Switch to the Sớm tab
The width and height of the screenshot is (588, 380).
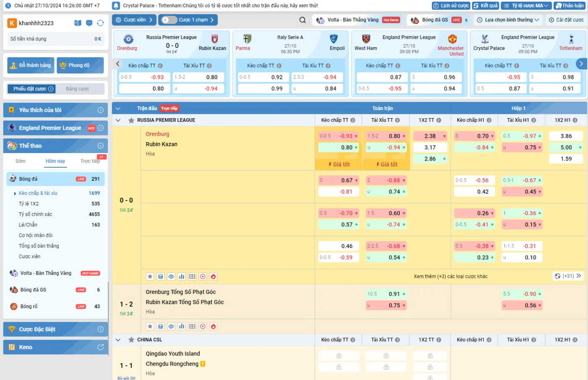[x=20, y=161]
